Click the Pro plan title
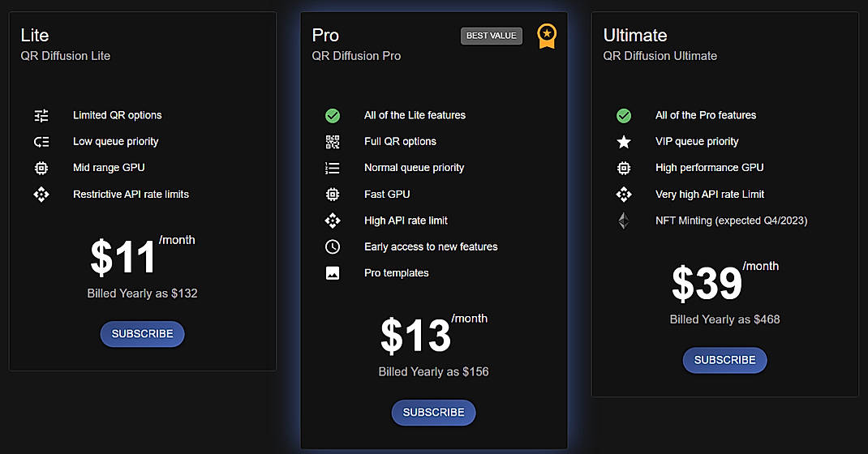Image resolution: width=868 pixels, height=454 pixels. tap(325, 36)
